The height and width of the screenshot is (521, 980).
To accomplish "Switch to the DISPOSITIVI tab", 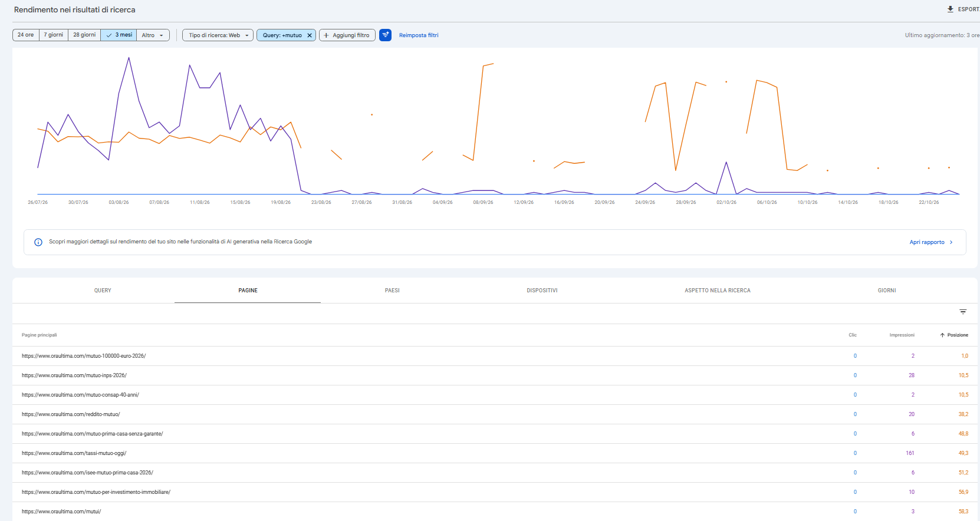I will coord(542,291).
